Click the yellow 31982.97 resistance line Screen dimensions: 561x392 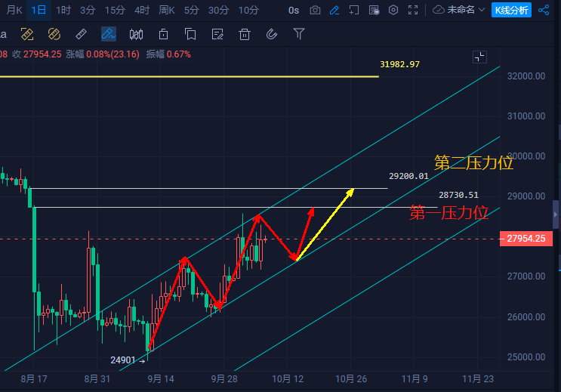coord(189,76)
